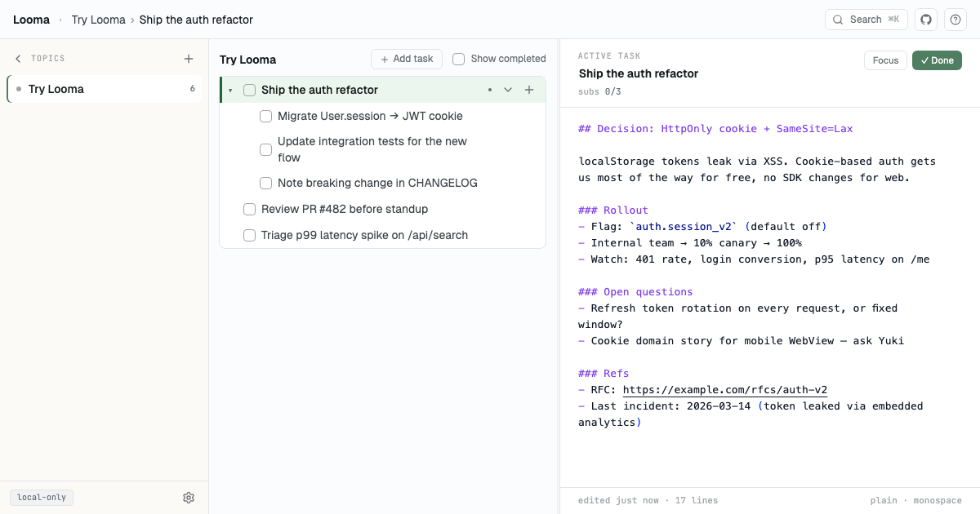Click the Decision heading line in notes
Screen dimensions: 980x514
pyautogui.click(x=715, y=129)
